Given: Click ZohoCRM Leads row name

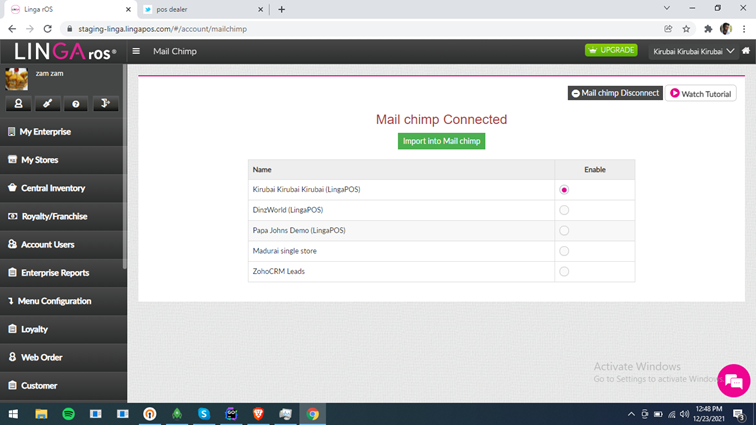Looking at the screenshot, I should point(279,272).
